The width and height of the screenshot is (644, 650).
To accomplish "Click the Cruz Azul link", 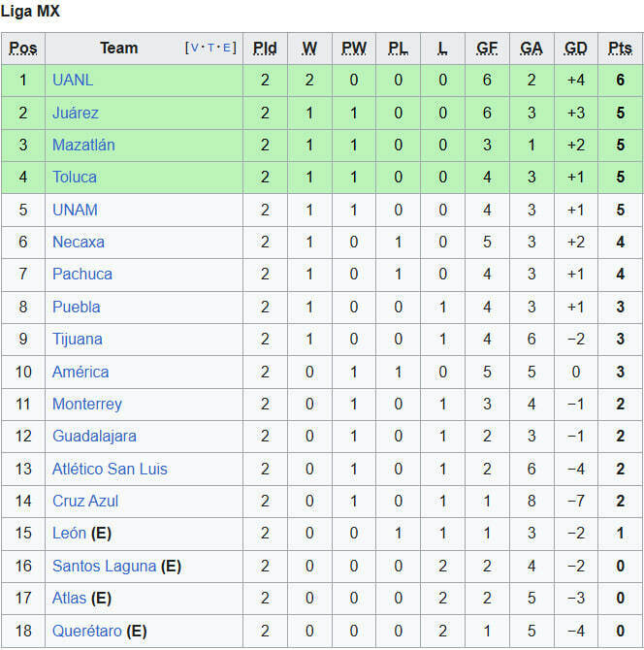I will (85, 501).
